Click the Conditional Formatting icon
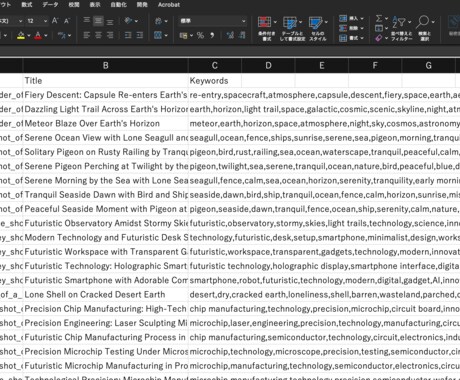460x380 pixels. pos(264,22)
